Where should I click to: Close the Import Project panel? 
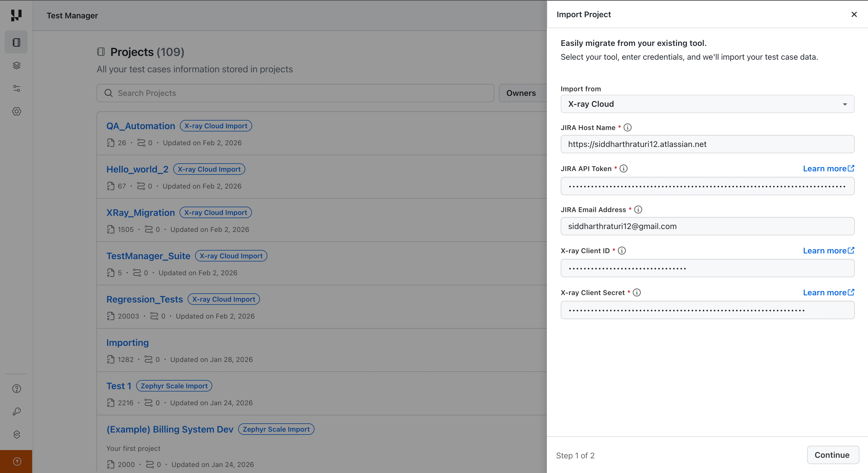(854, 14)
